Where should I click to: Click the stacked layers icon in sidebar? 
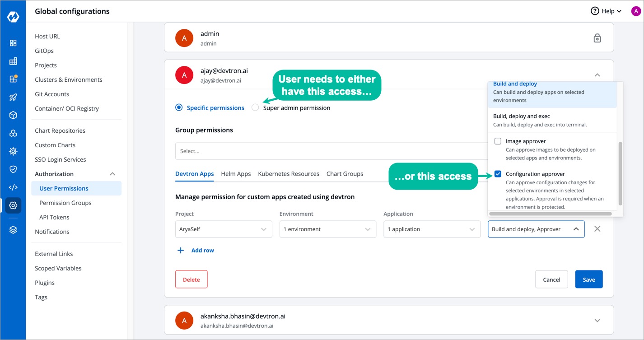13,230
